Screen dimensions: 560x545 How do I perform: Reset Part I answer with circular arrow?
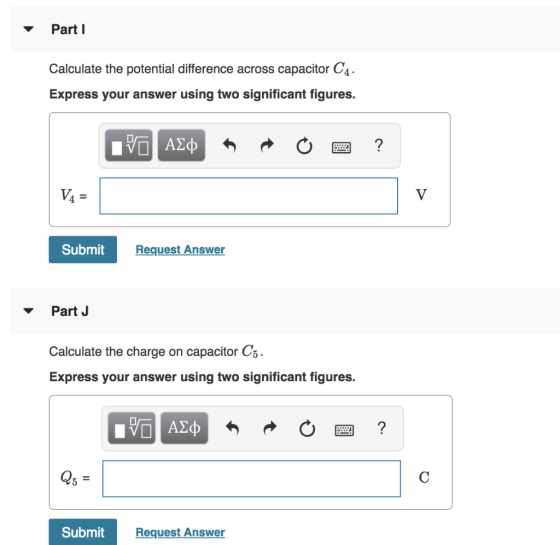[x=304, y=146]
